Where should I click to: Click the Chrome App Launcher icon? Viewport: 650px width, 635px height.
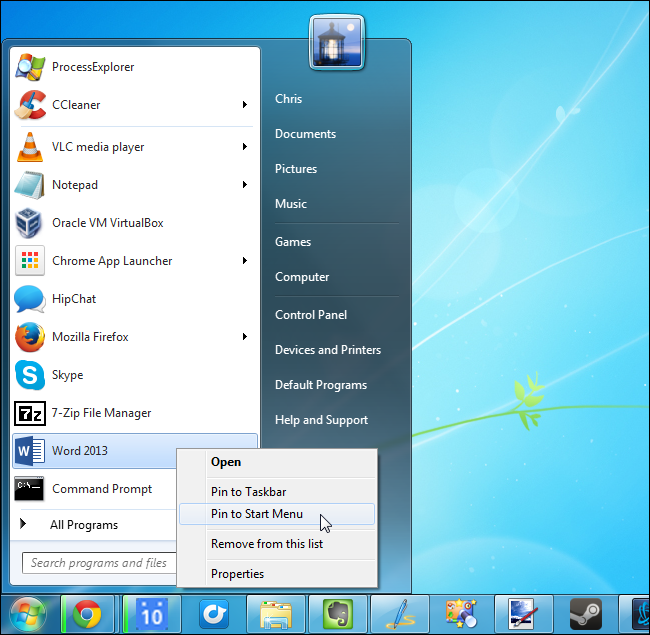click(30, 261)
